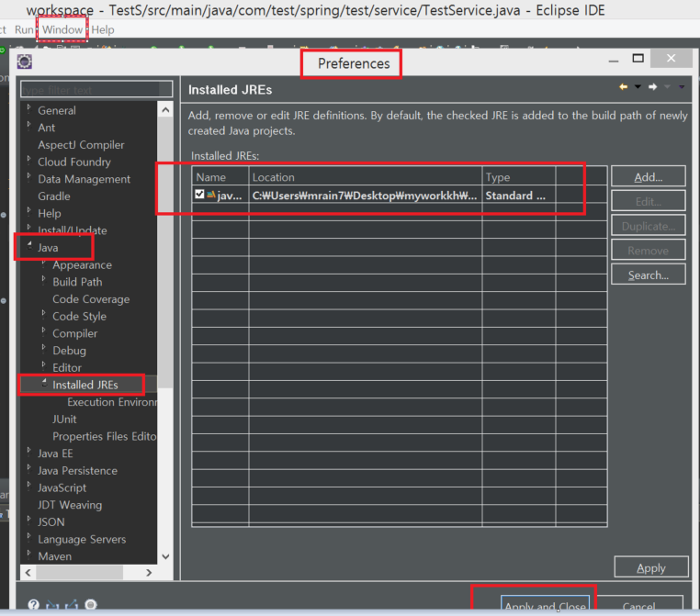Image resolution: width=700 pixels, height=616 pixels.
Task: Expand the Compiler node
Action: click(44, 330)
